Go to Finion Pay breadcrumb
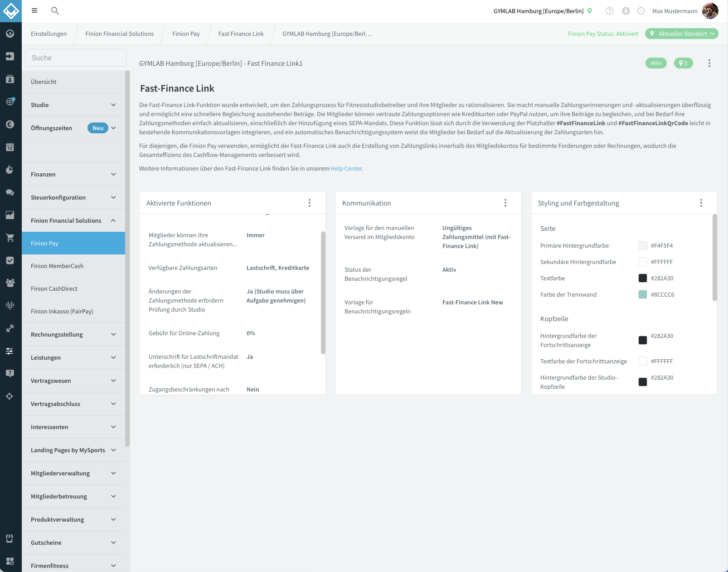Viewport: 728px width, 572px height. pos(186,34)
